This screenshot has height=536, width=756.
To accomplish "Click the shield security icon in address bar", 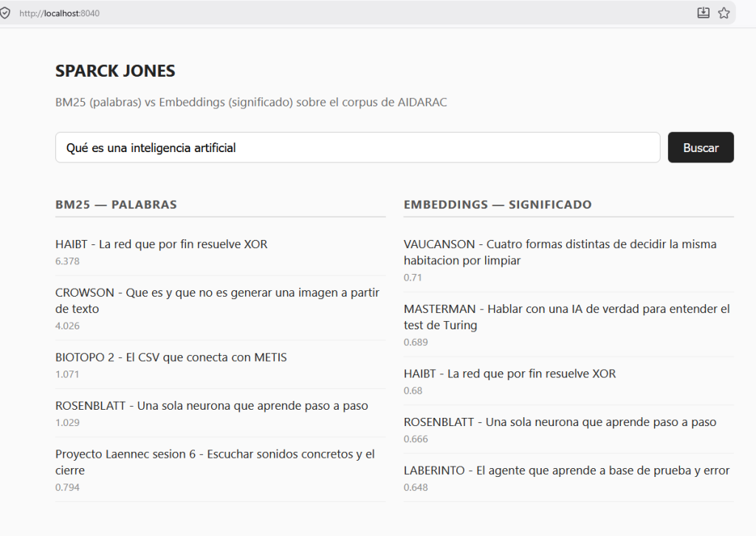I will pyautogui.click(x=5, y=13).
